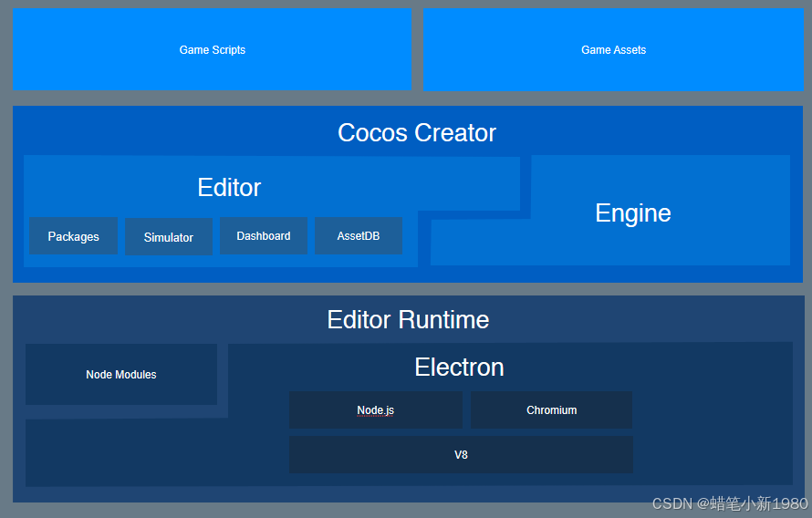Click the AssetDB box
Image resolution: width=812 pixels, height=518 pixels.
pyautogui.click(x=359, y=235)
